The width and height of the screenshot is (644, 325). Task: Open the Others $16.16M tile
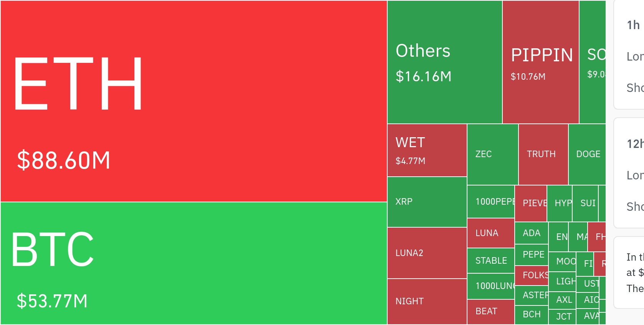444,62
